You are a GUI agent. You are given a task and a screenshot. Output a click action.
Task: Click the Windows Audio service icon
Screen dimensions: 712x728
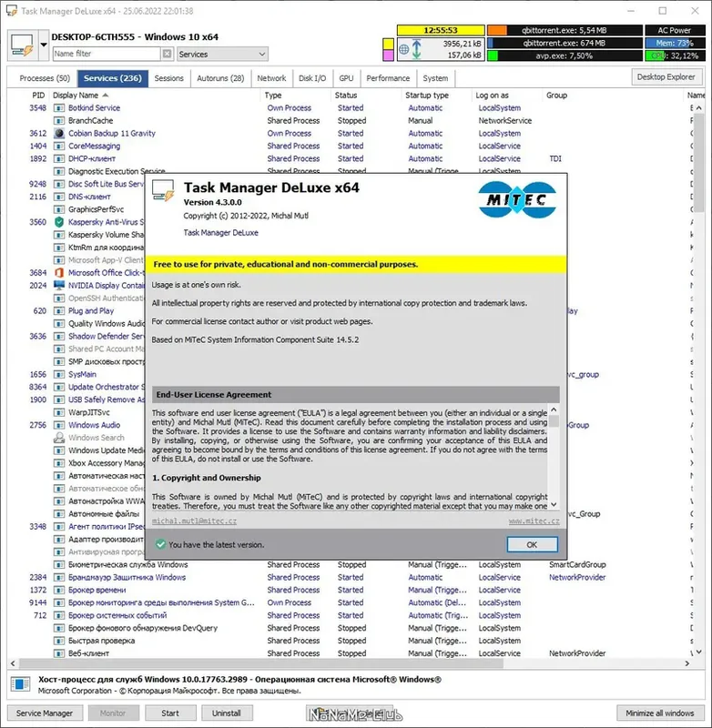coord(59,425)
